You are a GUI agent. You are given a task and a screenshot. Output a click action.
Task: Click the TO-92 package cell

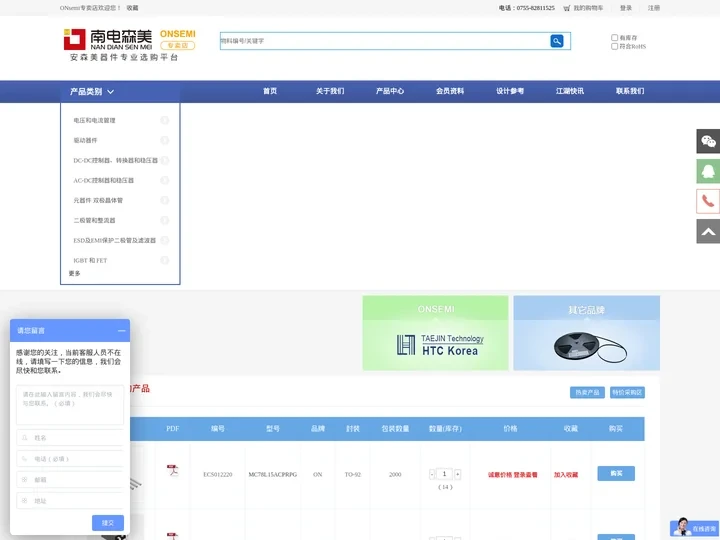[353, 475]
